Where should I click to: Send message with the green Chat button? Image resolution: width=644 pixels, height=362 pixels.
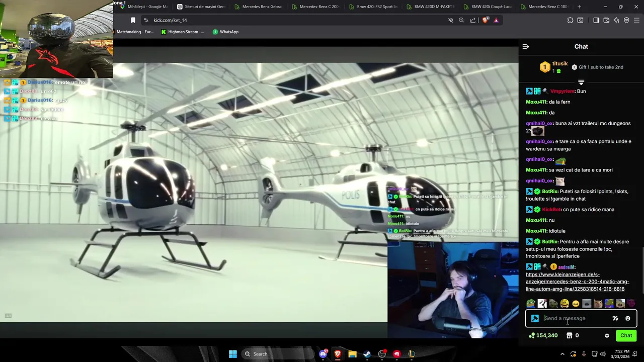point(626,335)
